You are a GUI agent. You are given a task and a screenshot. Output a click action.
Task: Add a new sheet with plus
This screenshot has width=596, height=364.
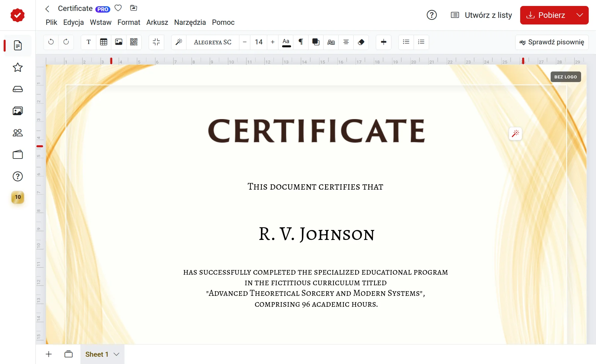(49, 354)
